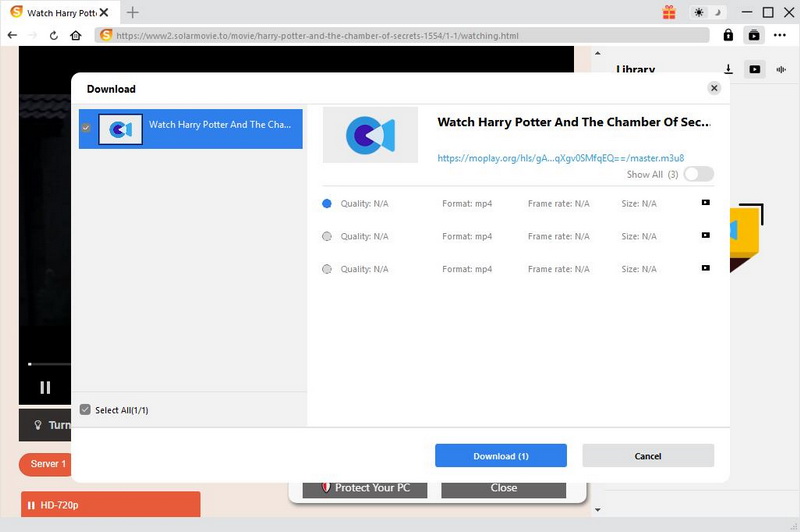The image size is (800, 532).
Task: Click the Watch Harry Potter And The Cha... list title
Action: pyautogui.click(x=220, y=124)
